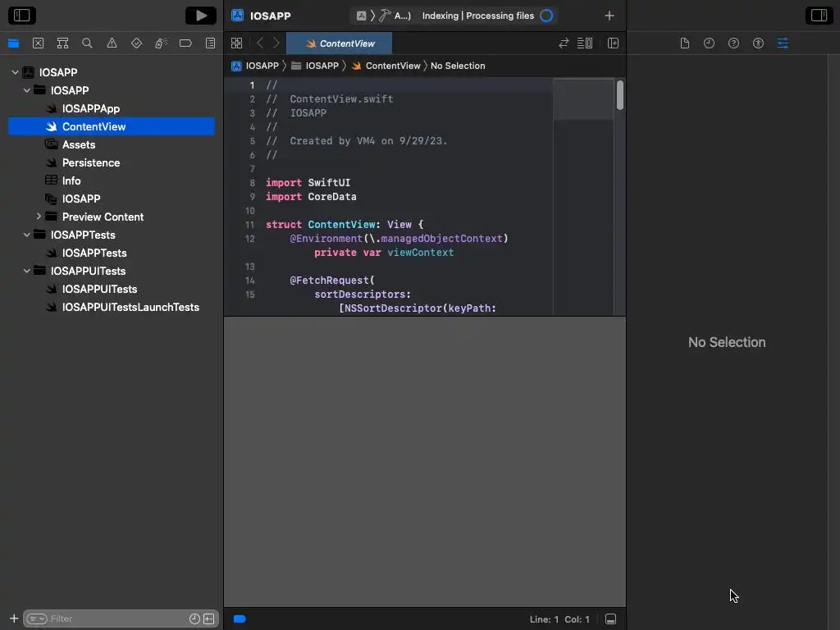Toggle the inspectors panel button
The image size is (840, 630).
coord(819,16)
